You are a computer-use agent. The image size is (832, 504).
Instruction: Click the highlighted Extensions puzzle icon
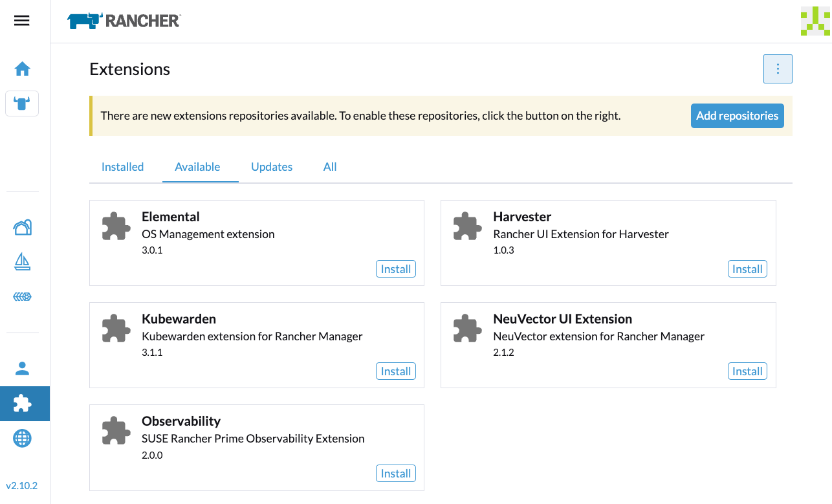[x=22, y=403]
